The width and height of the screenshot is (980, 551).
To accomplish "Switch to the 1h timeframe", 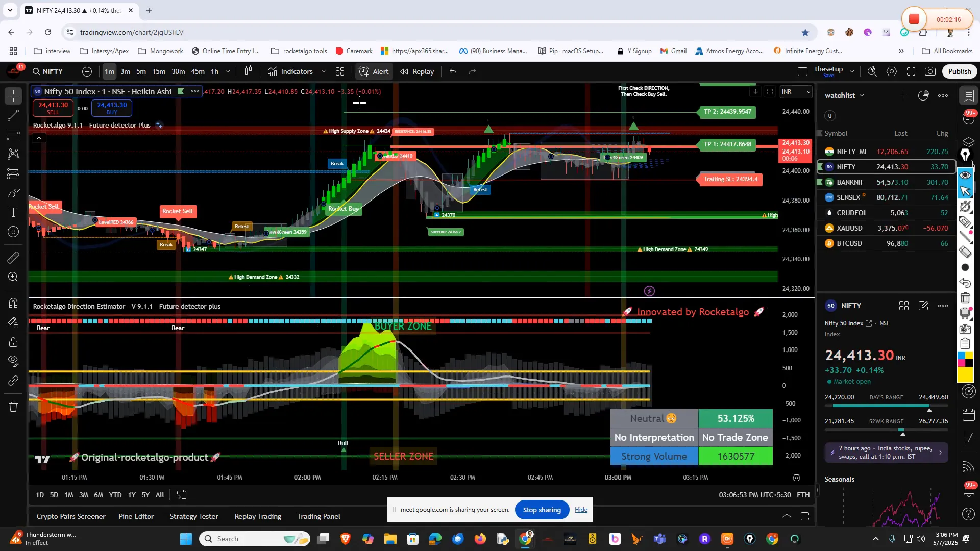I will (214, 71).
